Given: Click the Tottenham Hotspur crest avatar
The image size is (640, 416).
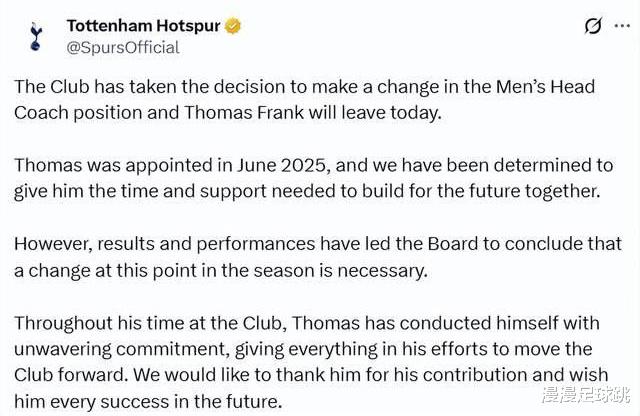Looking at the screenshot, I should pyautogui.click(x=36, y=35).
